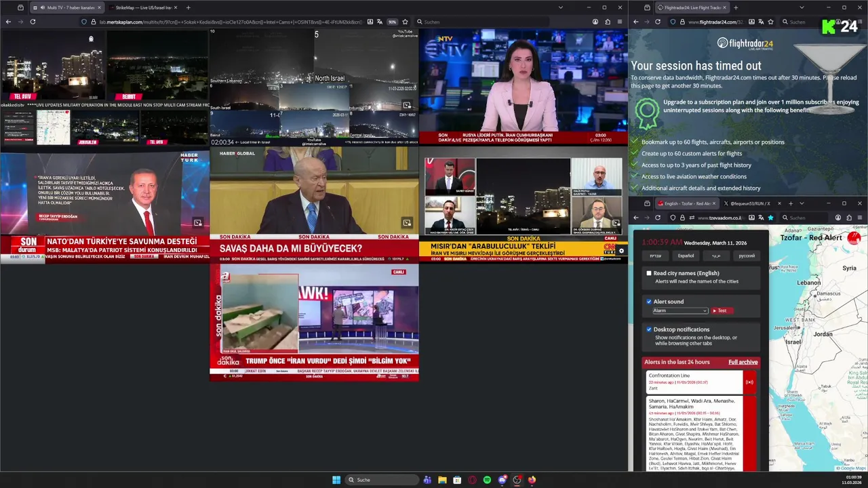Disable Desktop notifications checkbox
This screenshot has width=868, height=488.
[649, 329]
